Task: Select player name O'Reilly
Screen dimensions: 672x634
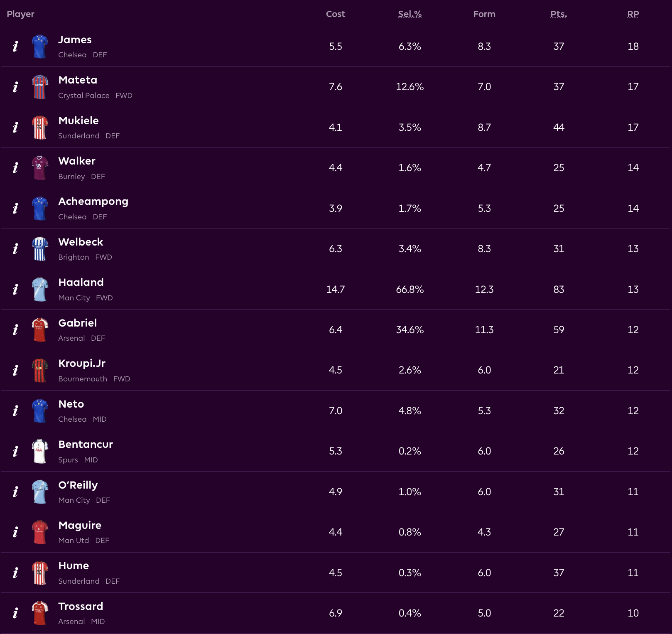Action: point(78,485)
